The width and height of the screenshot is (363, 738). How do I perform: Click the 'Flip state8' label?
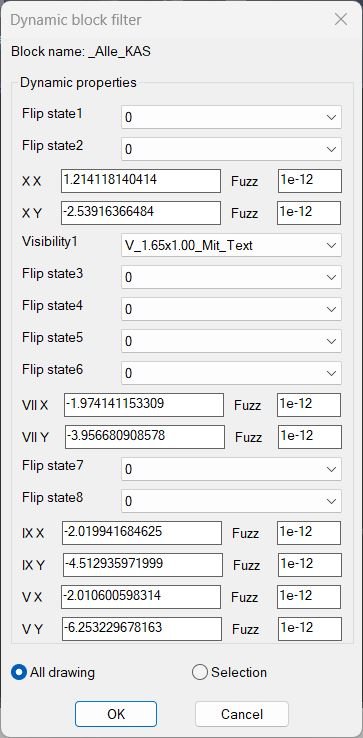pyautogui.click(x=52, y=497)
